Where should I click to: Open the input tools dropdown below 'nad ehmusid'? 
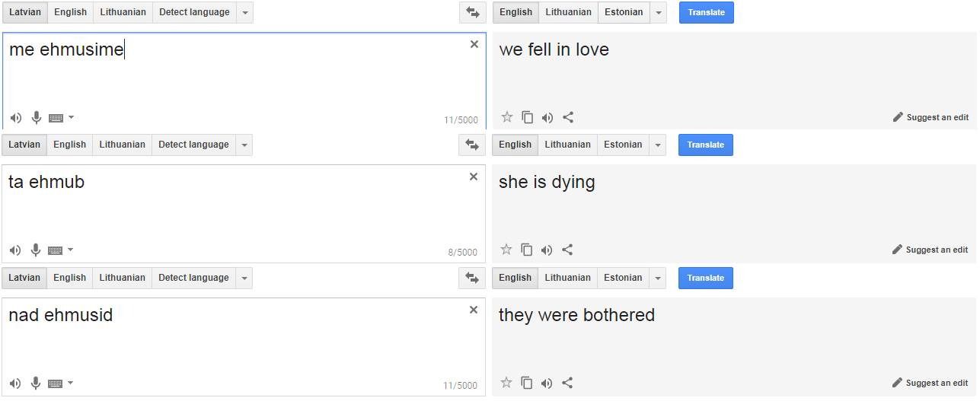pos(71,383)
